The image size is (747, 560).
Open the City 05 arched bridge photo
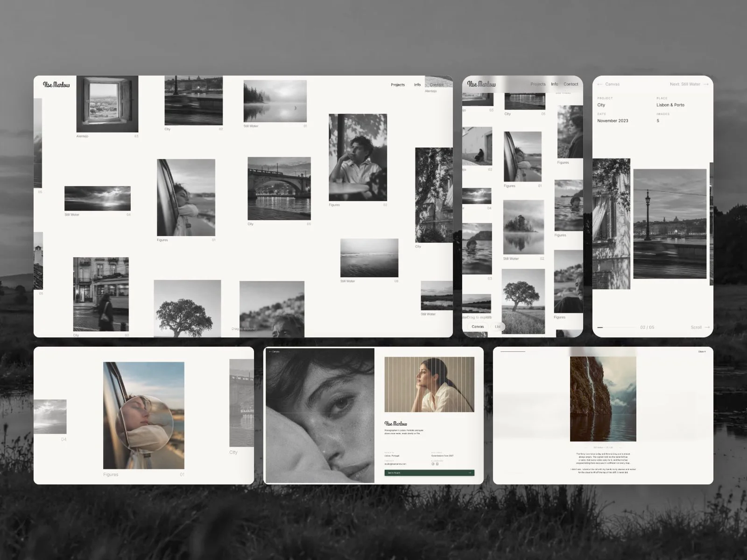pyautogui.click(x=279, y=189)
